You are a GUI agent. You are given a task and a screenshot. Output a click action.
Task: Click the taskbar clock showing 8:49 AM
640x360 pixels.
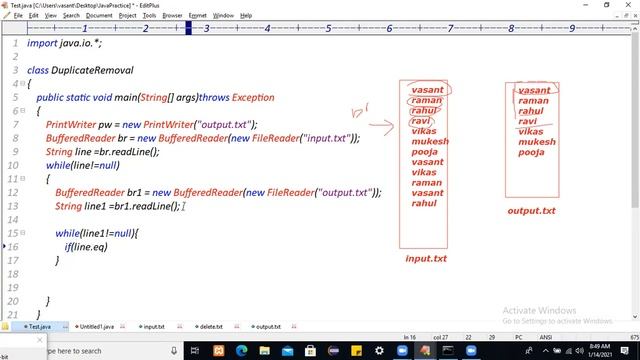click(599, 351)
